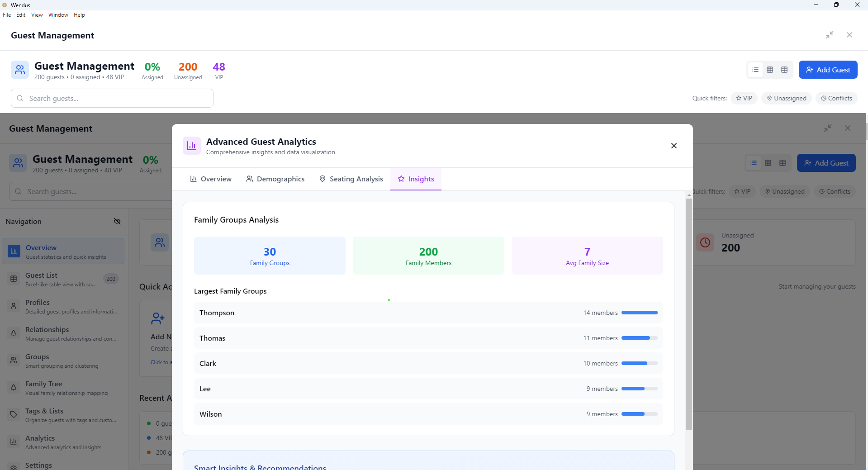Switch to the table view icon
Screen dimensions: 868x470
(x=784, y=70)
